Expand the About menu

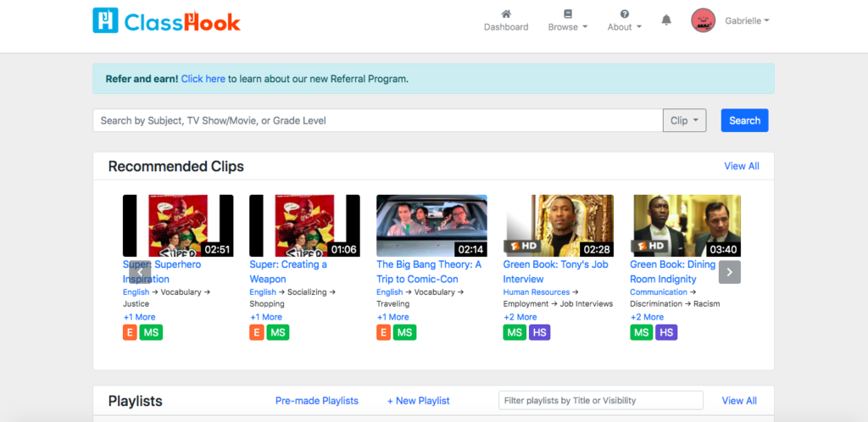pos(625,21)
